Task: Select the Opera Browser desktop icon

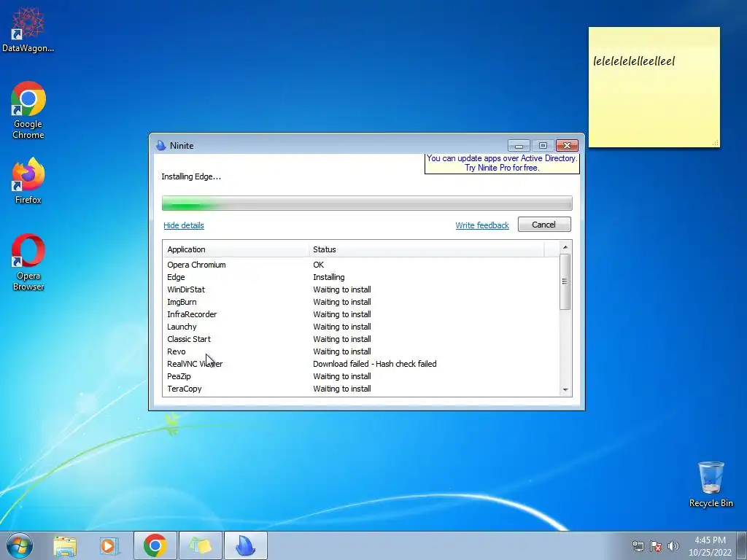Action: [x=28, y=262]
